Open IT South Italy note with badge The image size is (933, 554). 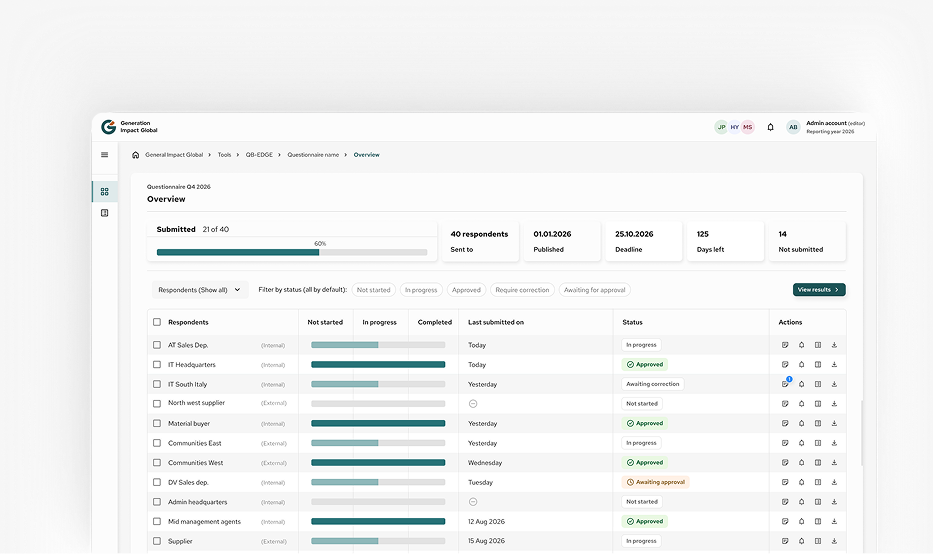[785, 384]
